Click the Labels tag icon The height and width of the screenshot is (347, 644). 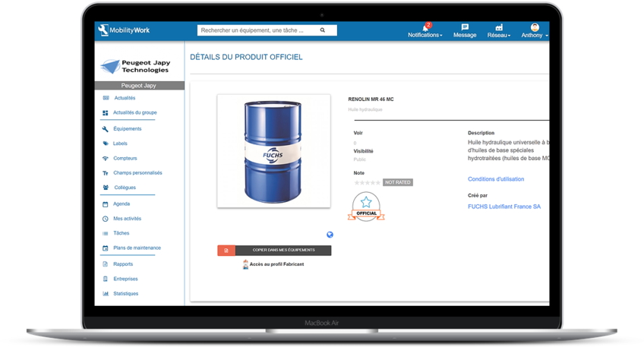pyautogui.click(x=105, y=144)
